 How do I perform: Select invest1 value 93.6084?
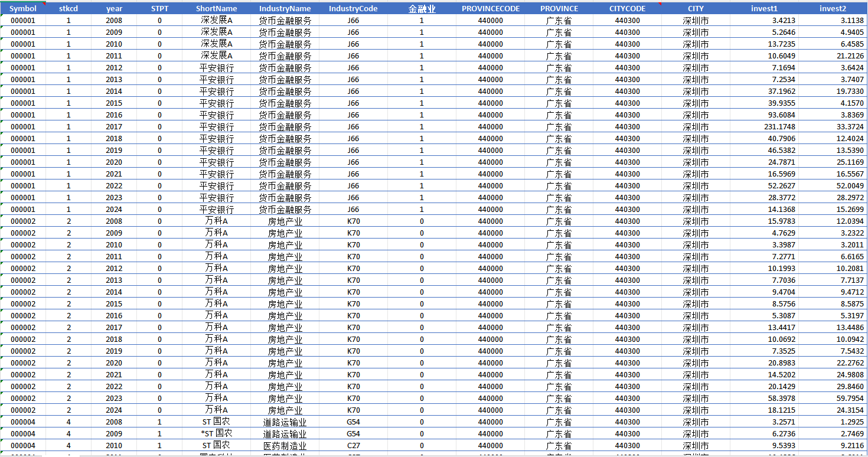[764, 115]
